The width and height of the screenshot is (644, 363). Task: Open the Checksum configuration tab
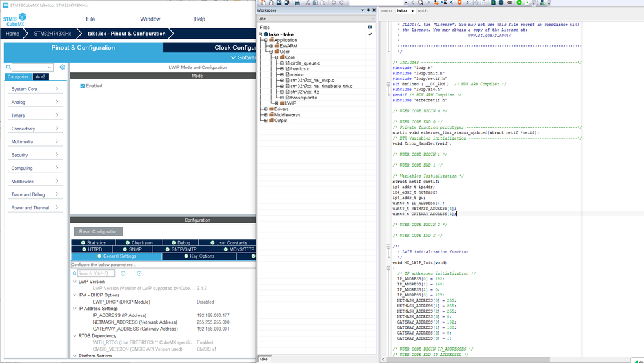pos(139,243)
